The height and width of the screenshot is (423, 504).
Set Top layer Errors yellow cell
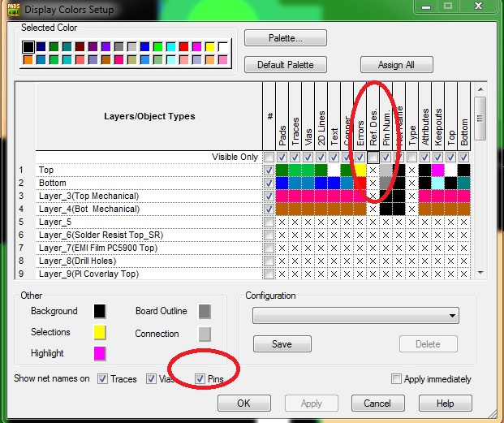pos(360,170)
